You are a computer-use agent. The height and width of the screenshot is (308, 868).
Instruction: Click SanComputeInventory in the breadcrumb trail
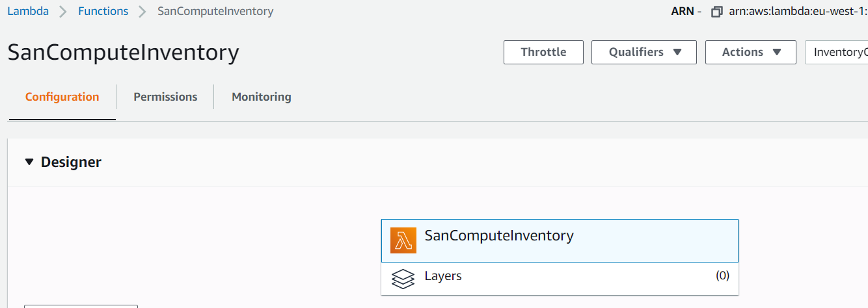[x=215, y=11]
